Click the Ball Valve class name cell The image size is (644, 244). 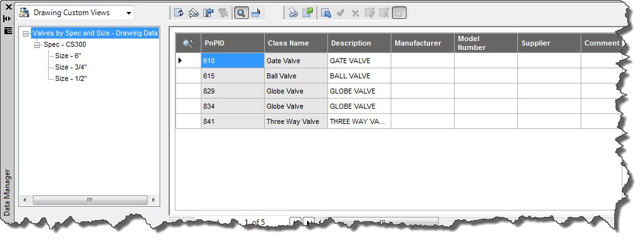tap(296, 76)
